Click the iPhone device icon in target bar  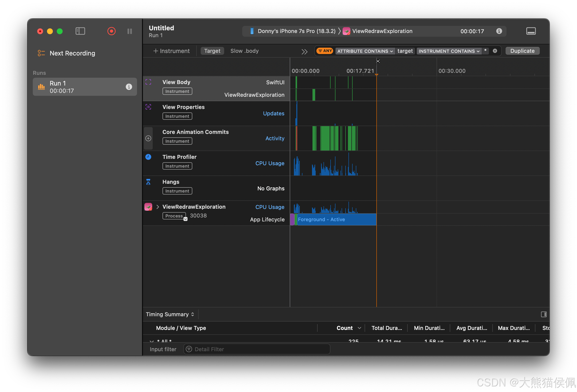tap(252, 31)
